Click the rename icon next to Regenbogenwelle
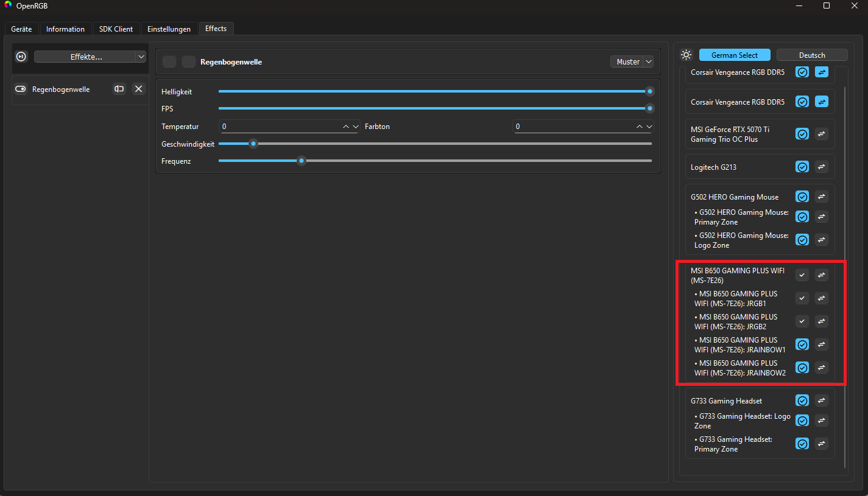868x496 pixels. (119, 89)
